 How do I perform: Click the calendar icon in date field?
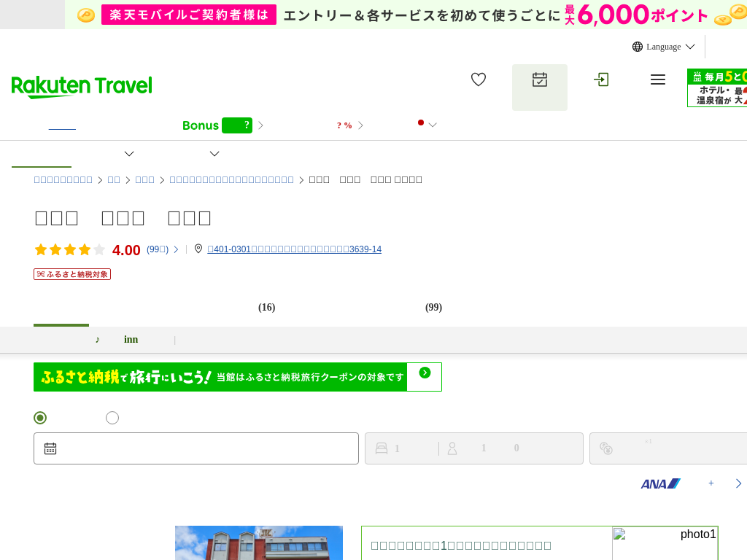click(x=50, y=448)
